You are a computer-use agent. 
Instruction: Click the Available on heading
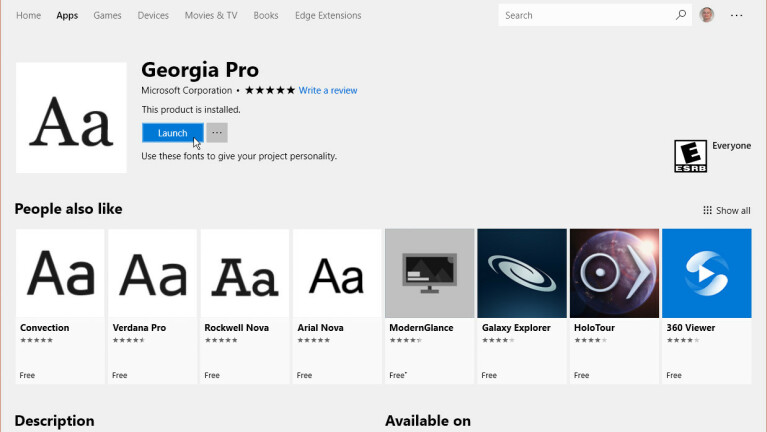(x=428, y=421)
